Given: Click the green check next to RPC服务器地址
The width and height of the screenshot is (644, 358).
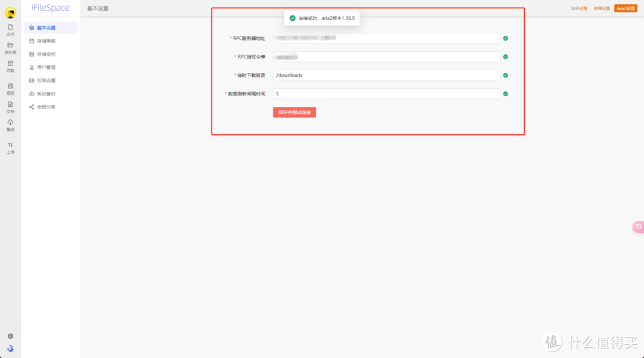Looking at the screenshot, I should 506,38.
